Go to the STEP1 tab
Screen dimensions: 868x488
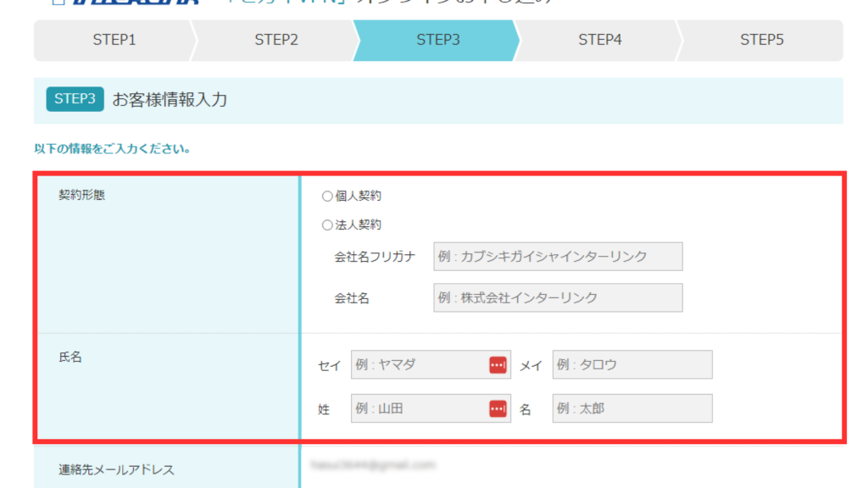tap(114, 41)
